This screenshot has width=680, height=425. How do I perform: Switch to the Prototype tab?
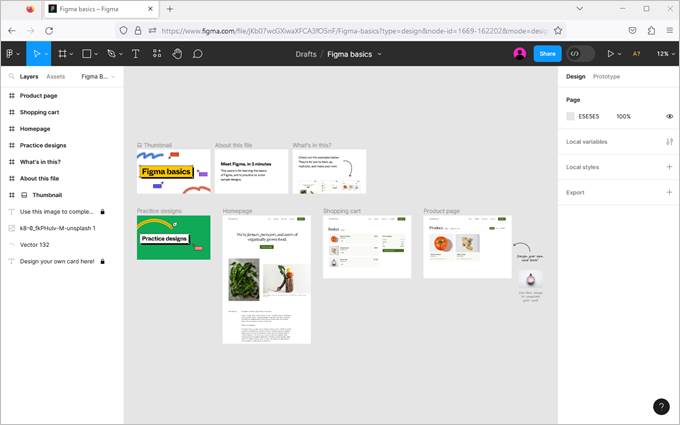(606, 76)
